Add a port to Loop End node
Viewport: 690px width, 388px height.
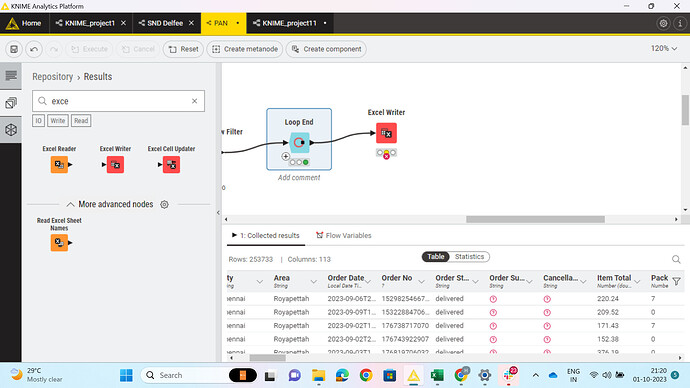pyautogui.click(x=286, y=156)
